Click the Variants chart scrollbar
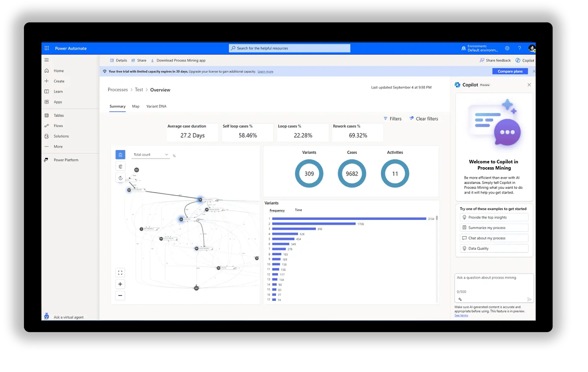Screen dimensions: 588x372 (x=437, y=218)
